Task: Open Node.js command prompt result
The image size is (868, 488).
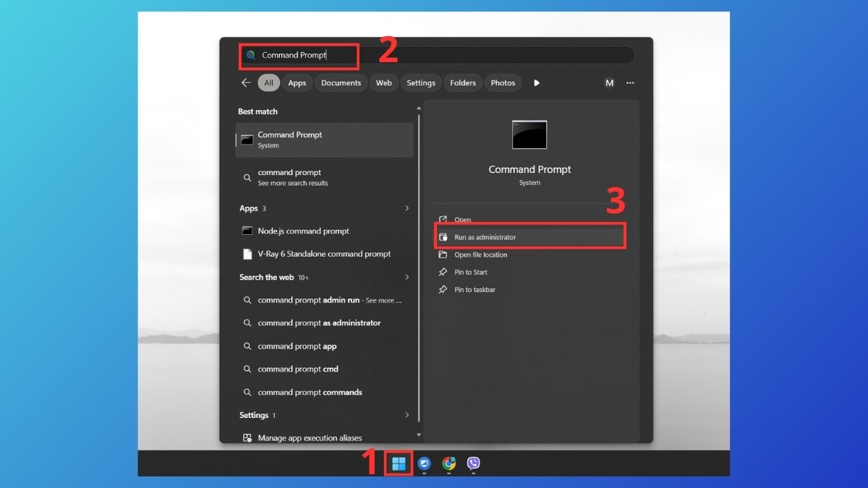Action: [x=324, y=231]
